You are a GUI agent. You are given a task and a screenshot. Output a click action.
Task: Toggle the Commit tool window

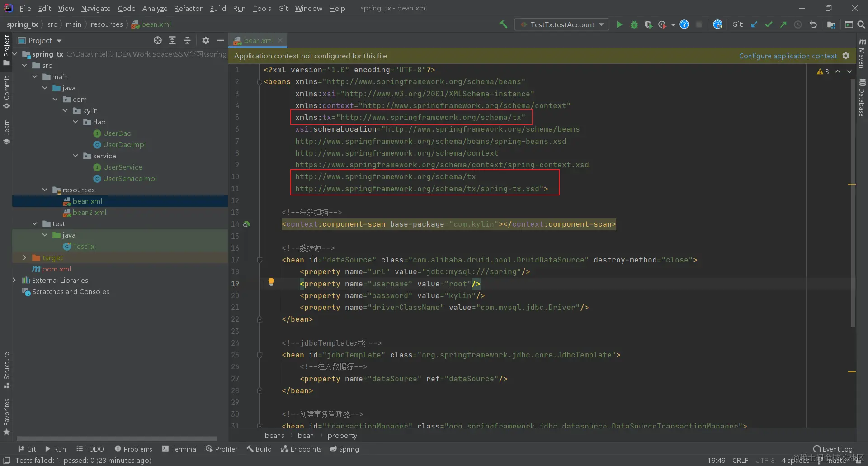click(6, 92)
